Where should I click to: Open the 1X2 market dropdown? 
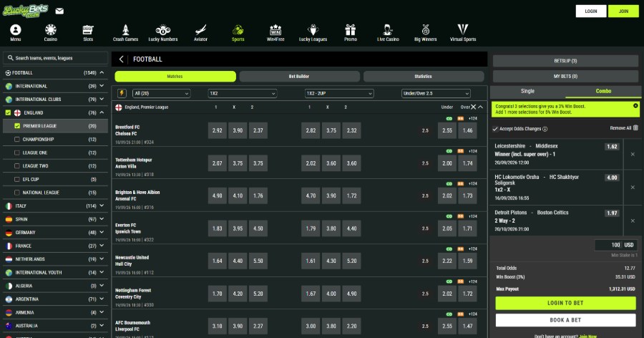coord(243,93)
